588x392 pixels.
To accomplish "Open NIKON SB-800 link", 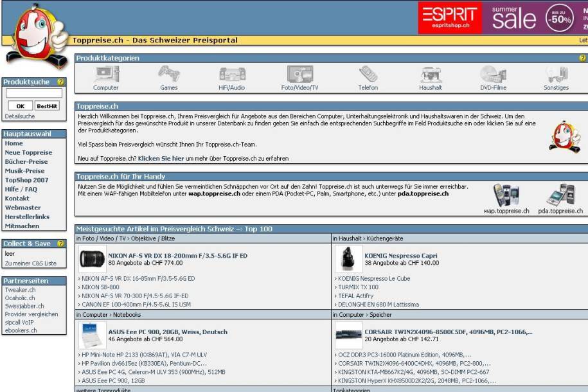I will click(100, 287).
